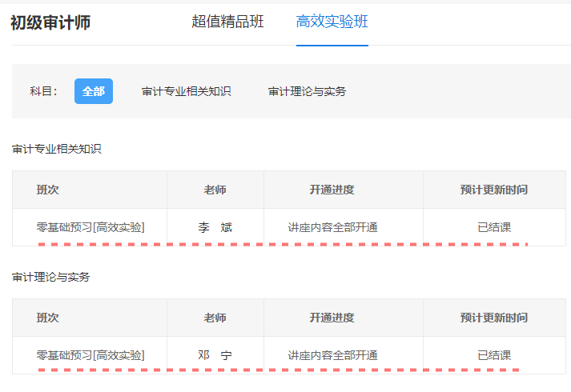The height and width of the screenshot is (392, 571).
Task: Open 零基础预习[高效实验] in the 邓宁 row
Action: pos(90,355)
